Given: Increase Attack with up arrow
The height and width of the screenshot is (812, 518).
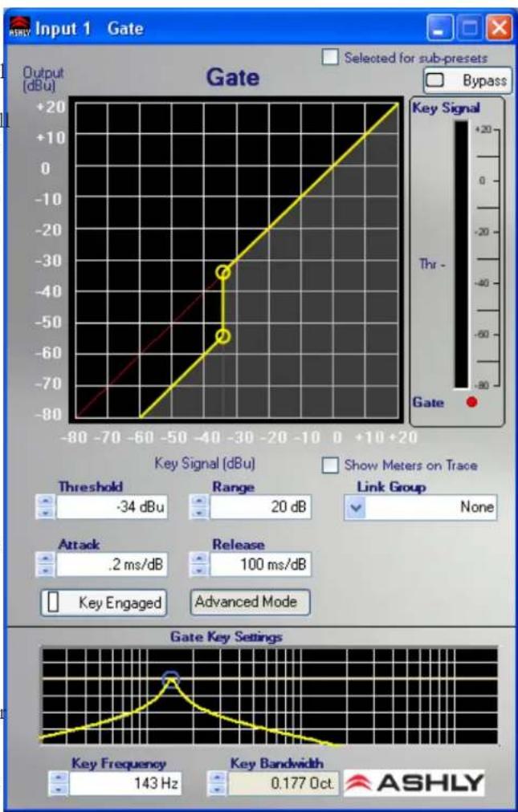Looking at the screenshot, I should coord(46,558).
